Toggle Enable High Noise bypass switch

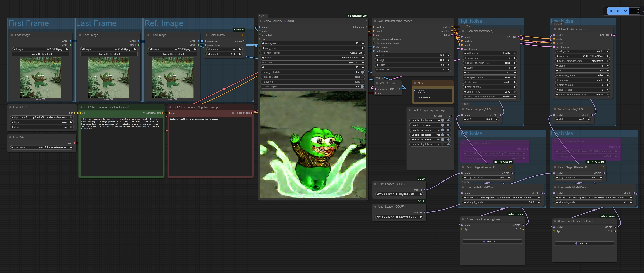click(x=442, y=135)
